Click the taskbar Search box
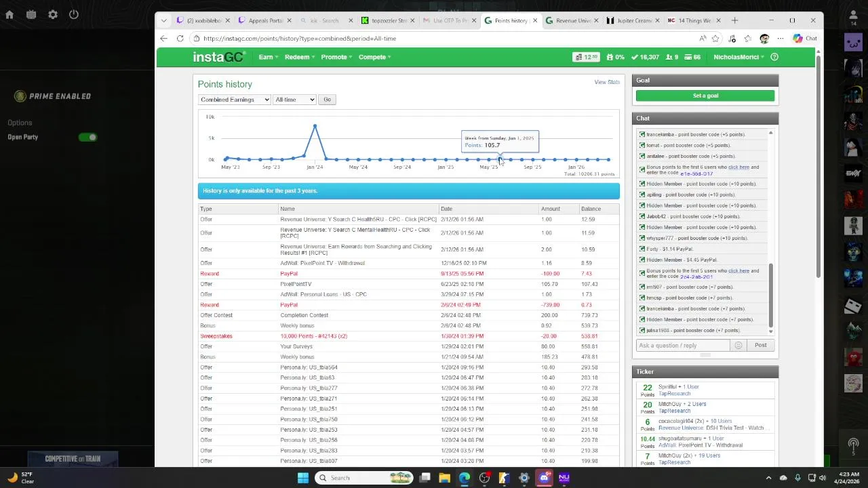Image resolution: width=868 pixels, height=488 pixels. [x=365, y=478]
